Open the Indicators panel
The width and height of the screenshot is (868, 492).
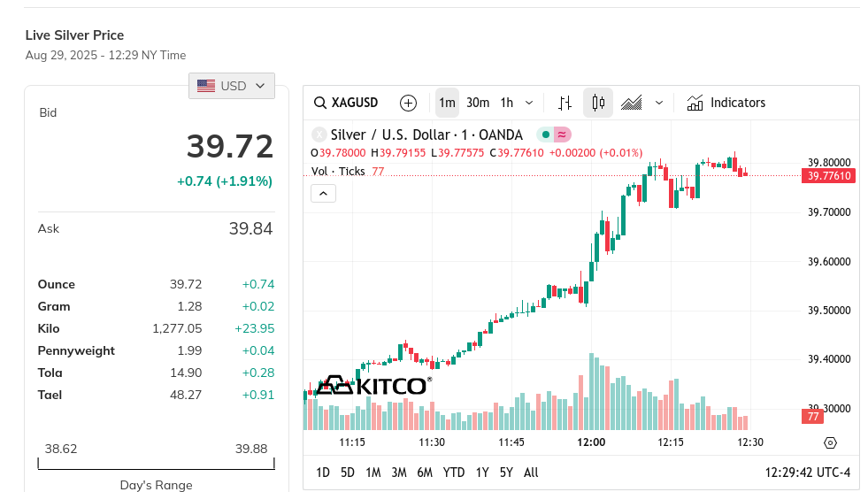[726, 103]
